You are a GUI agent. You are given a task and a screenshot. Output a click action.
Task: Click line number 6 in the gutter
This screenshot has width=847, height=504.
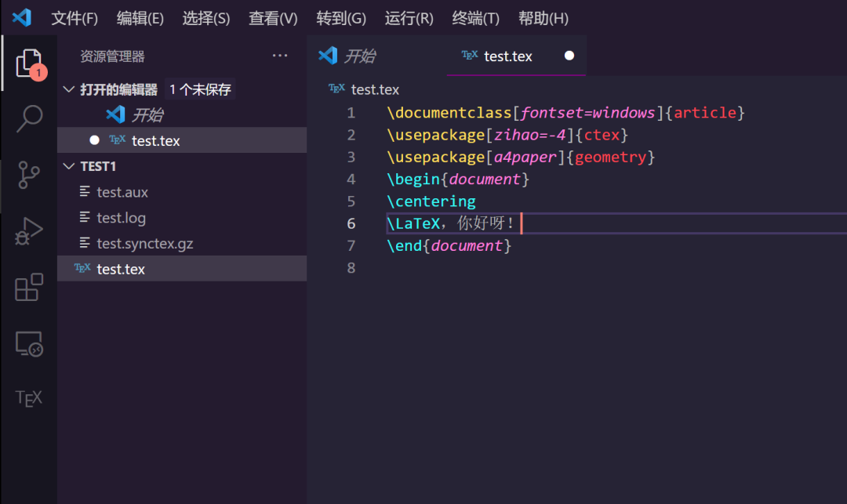[x=351, y=223]
